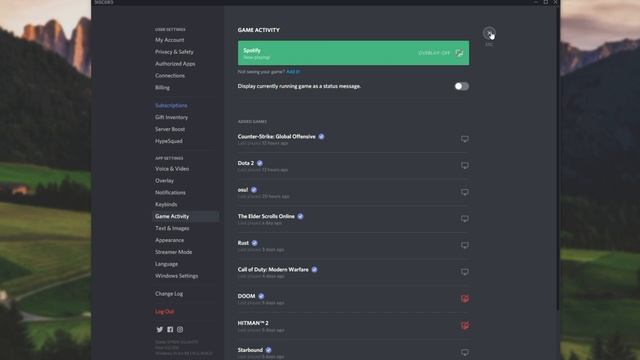Open Streamer Mode settings
The width and height of the screenshot is (640, 360).
point(173,252)
